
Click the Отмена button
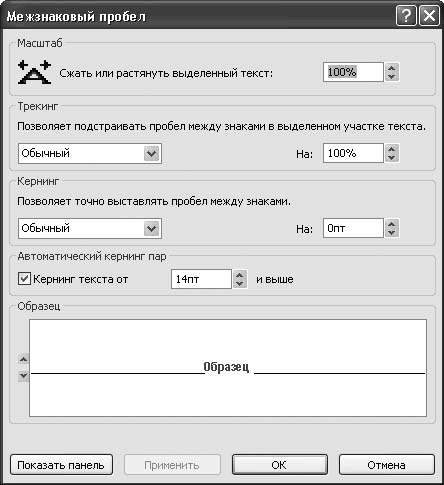coord(387,465)
